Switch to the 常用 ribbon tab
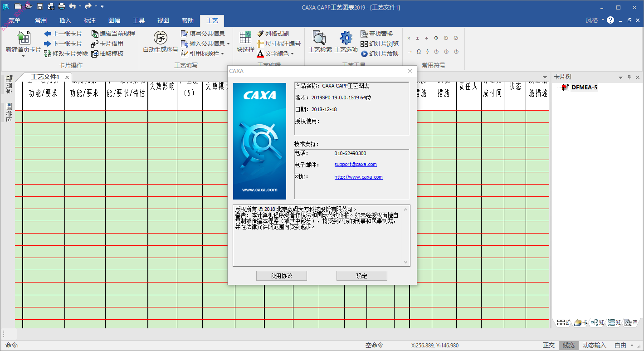This screenshot has width=644, height=351. (41, 20)
